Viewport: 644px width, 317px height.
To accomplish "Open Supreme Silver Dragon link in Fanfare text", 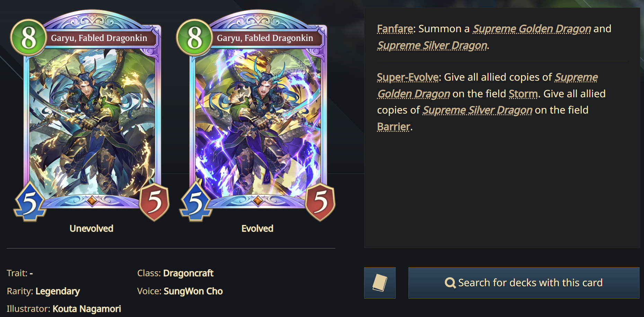I will (432, 45).
